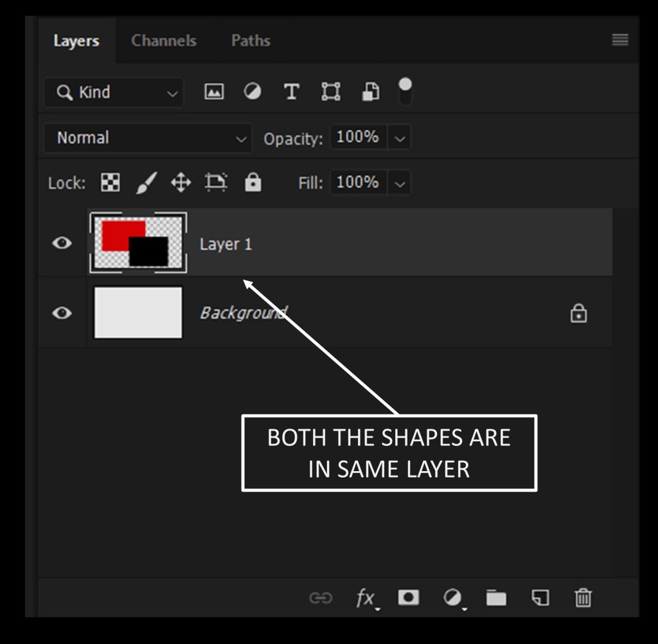The height and width of the screenshot is (644, 658).
Task: Switch to the Paths tab
Action: coord(251,40)
